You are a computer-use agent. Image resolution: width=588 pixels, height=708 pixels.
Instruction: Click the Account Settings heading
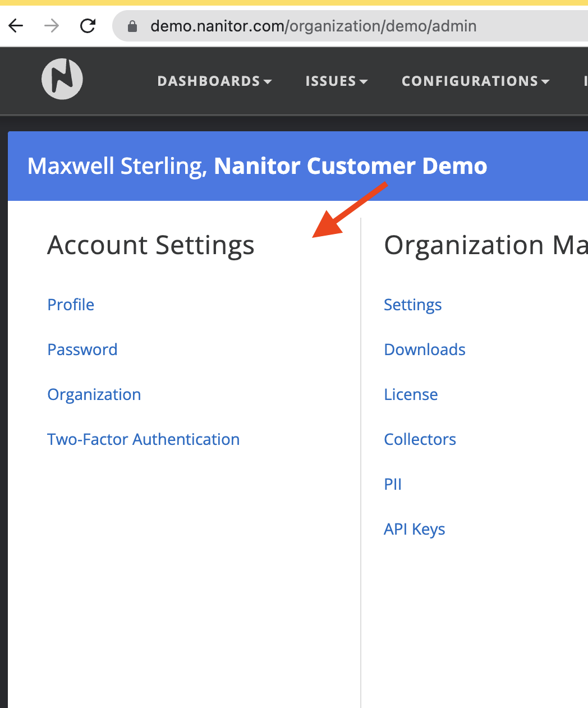[x=150, y=245]
